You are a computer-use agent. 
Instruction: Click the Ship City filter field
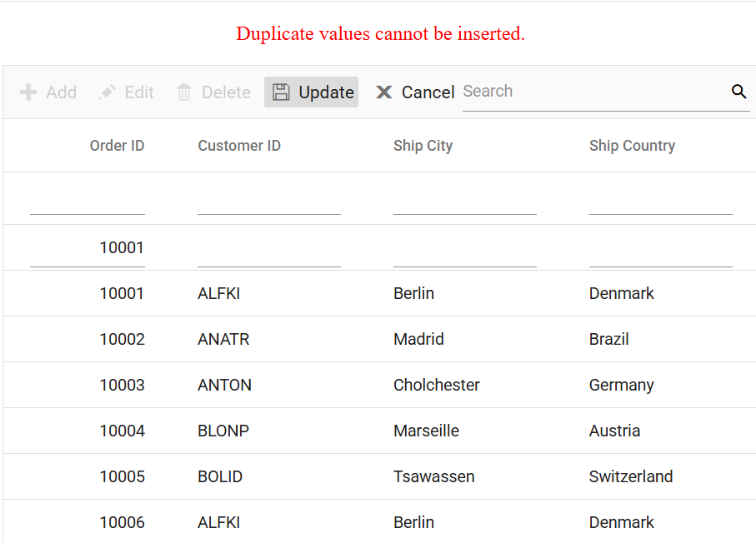coord(465,201)
